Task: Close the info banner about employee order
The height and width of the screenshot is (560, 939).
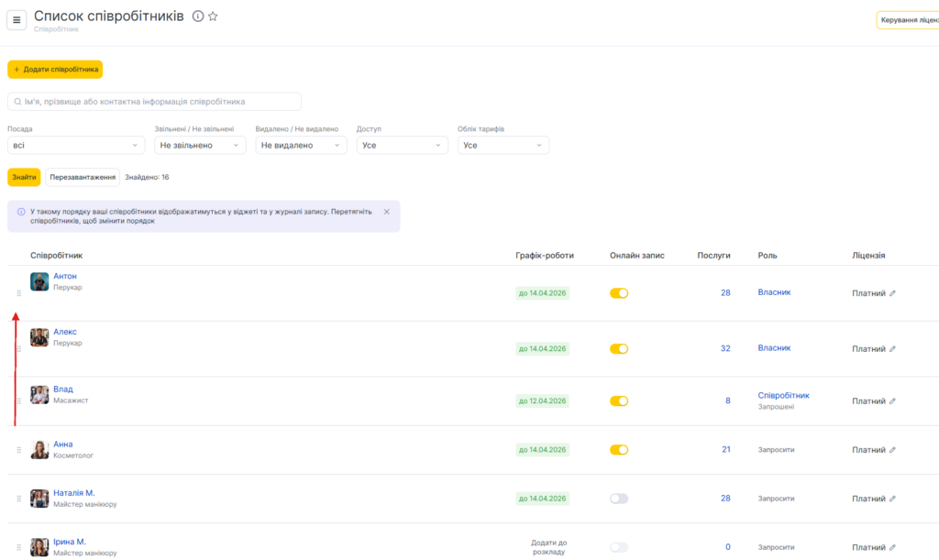Action: pyautogui.click(x=386, y=212)
